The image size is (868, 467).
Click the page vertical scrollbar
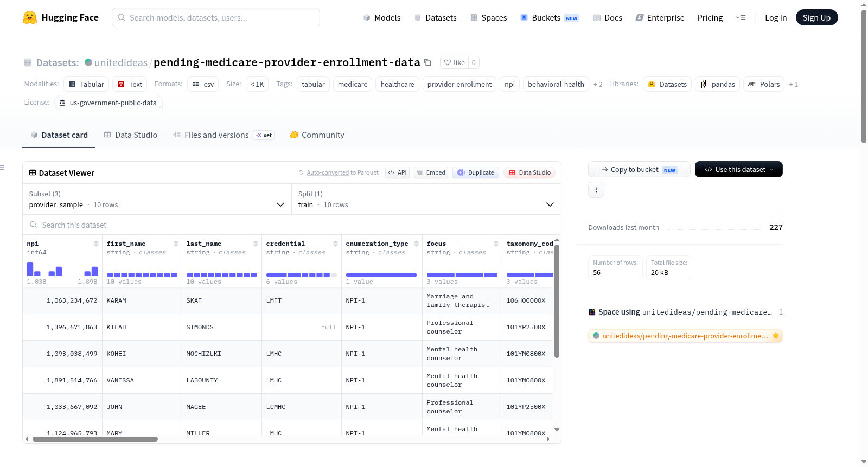coord(864,76)
